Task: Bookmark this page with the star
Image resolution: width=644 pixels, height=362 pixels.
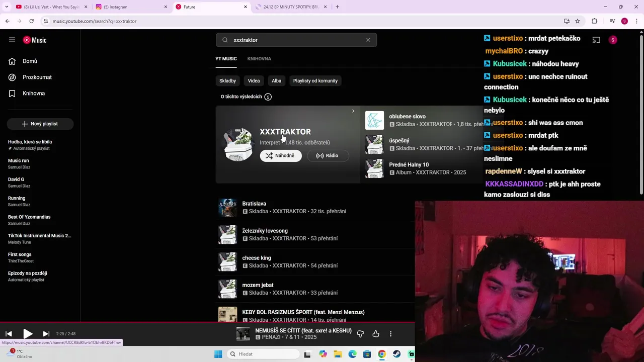Action: (578, 21)
